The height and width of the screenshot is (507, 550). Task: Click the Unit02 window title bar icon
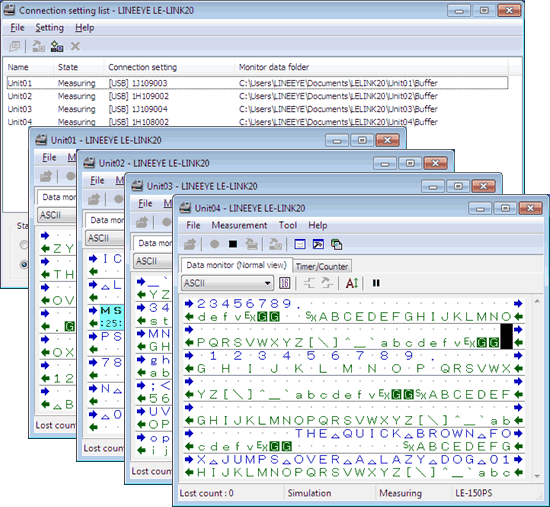pyautogui.click(x=89, y=163)
